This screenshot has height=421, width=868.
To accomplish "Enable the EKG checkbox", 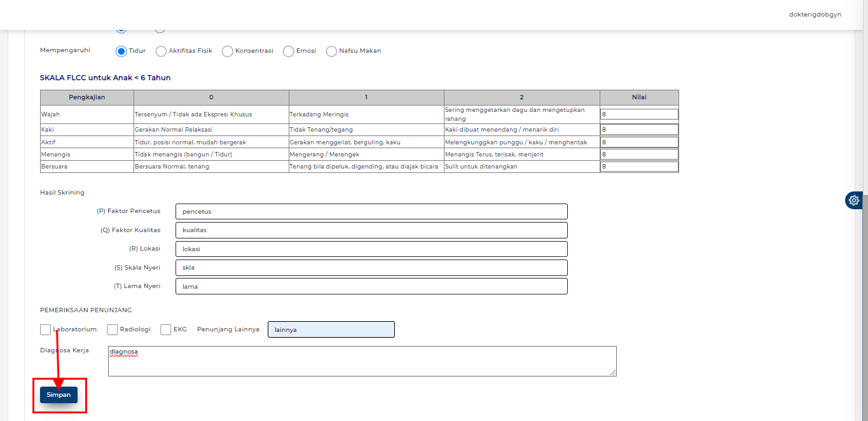I will [x=166, y=329].
